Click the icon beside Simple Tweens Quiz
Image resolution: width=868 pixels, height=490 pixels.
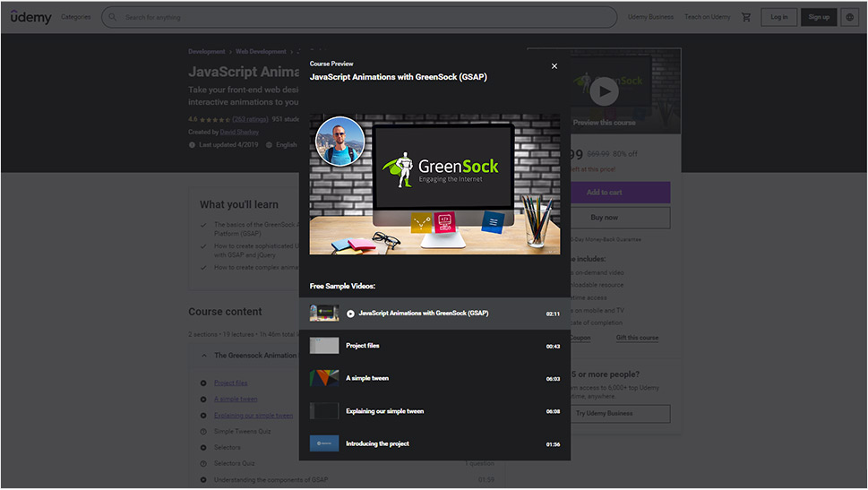[x=203, y=432]
